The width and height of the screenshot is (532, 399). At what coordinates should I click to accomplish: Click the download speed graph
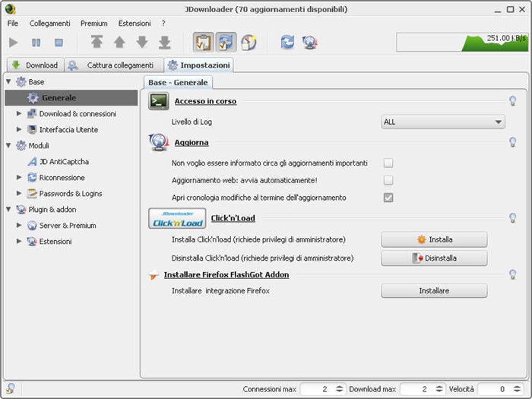pos(462,42)
